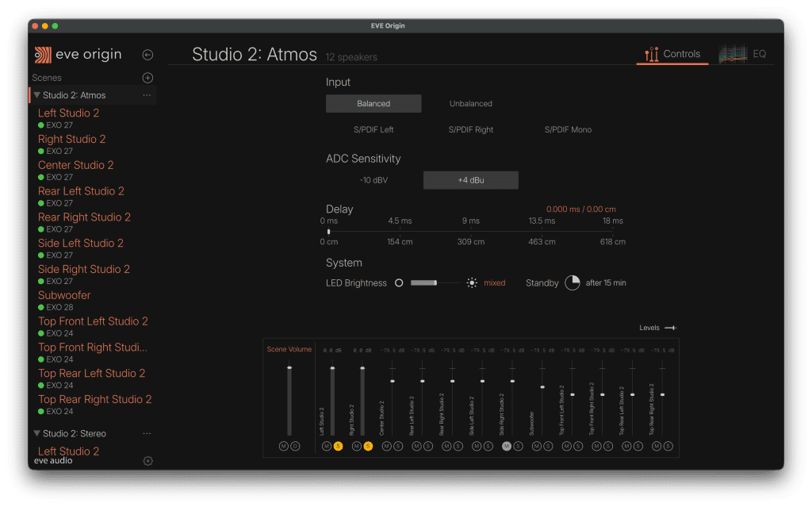Select Side Right Studio 2 in sidebar
Screen dimensions: 812x507
click(x=84, y=270)
